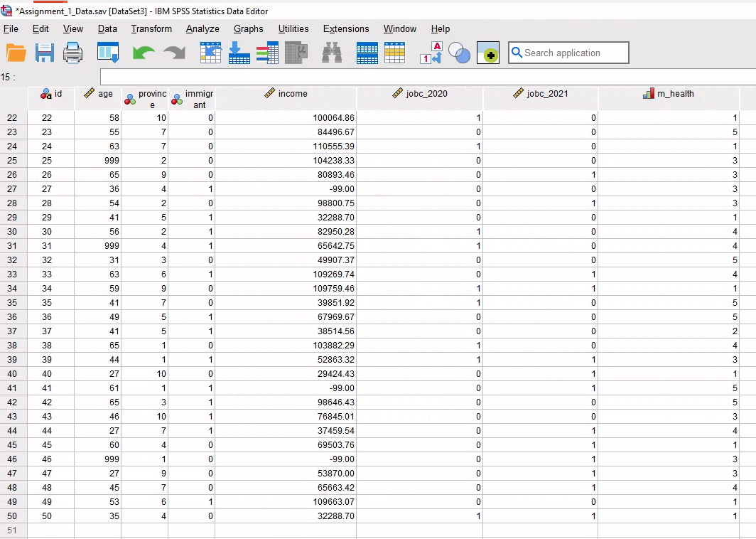Select the jobc_2020 column header
Screen dimensions: 756x539
coord(420,94)
